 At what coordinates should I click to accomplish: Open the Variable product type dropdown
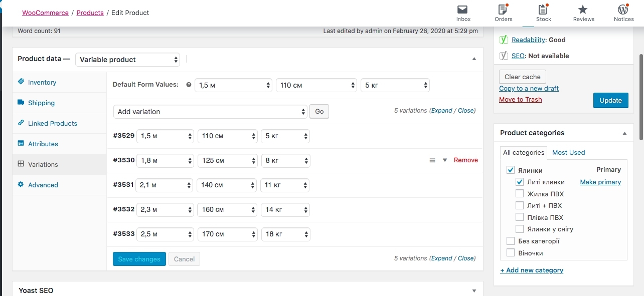click(x=127, y=60)
